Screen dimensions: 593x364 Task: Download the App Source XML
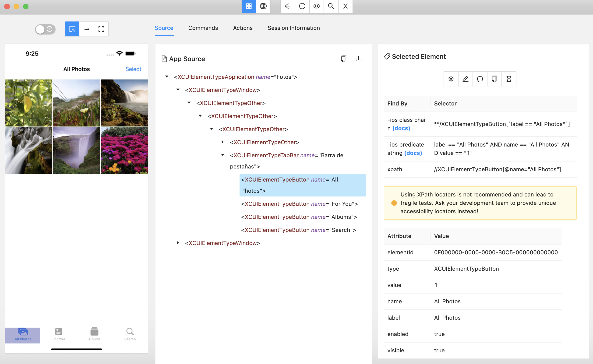point(359,59)
